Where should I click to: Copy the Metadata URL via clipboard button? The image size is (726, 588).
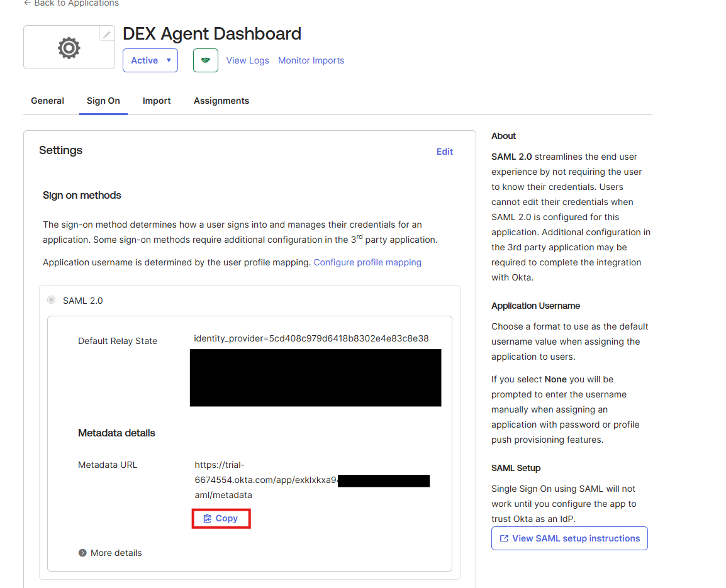pyautogui.click(x=221, y=519)
